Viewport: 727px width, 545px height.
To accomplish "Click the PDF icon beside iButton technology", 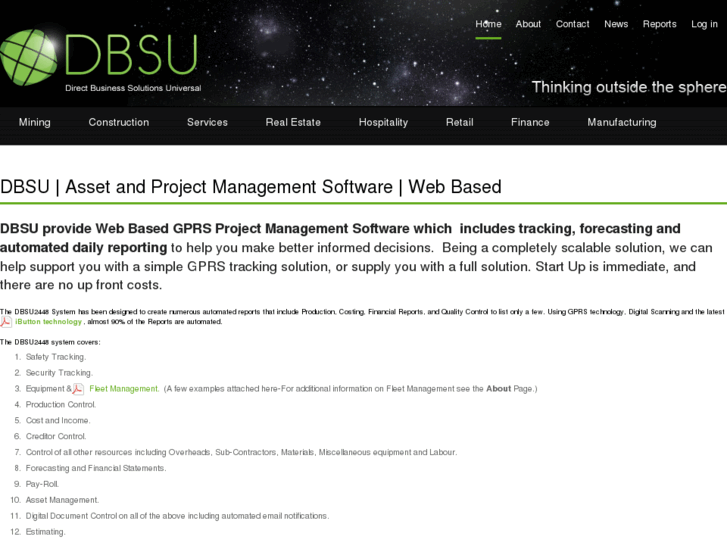I will point(6,322).
